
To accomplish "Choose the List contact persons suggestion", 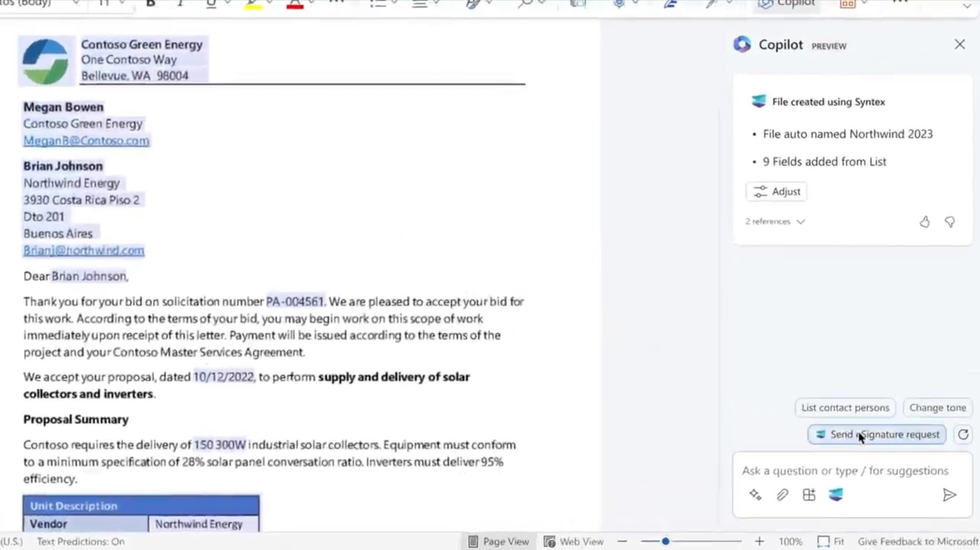I will point(845,408).
